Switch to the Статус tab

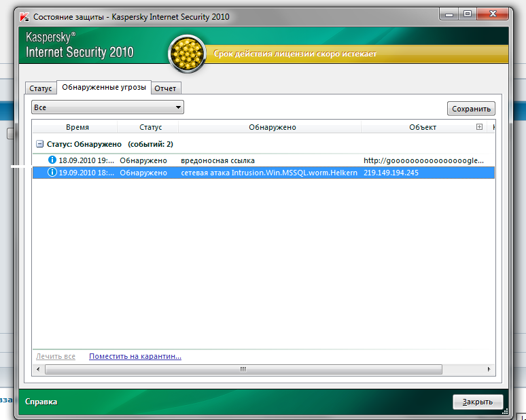click(41, 88)
